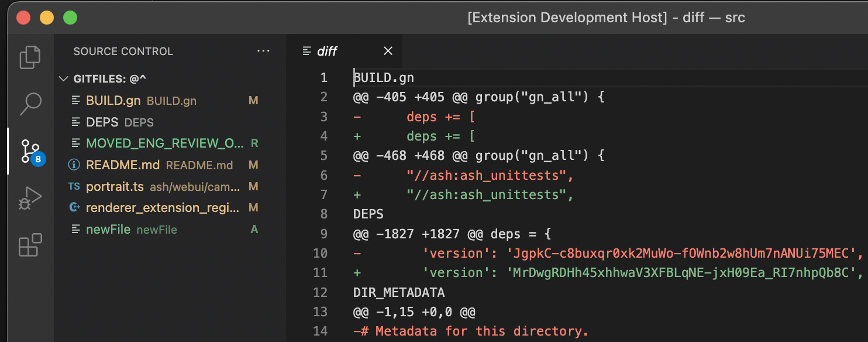Open the Search view icon

tap(30, 104)
